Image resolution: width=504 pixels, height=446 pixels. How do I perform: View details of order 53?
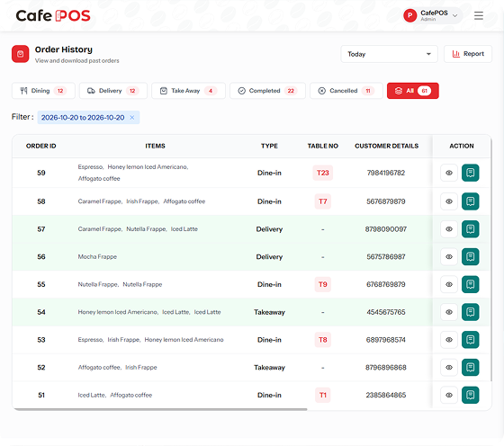pos(449,339)
